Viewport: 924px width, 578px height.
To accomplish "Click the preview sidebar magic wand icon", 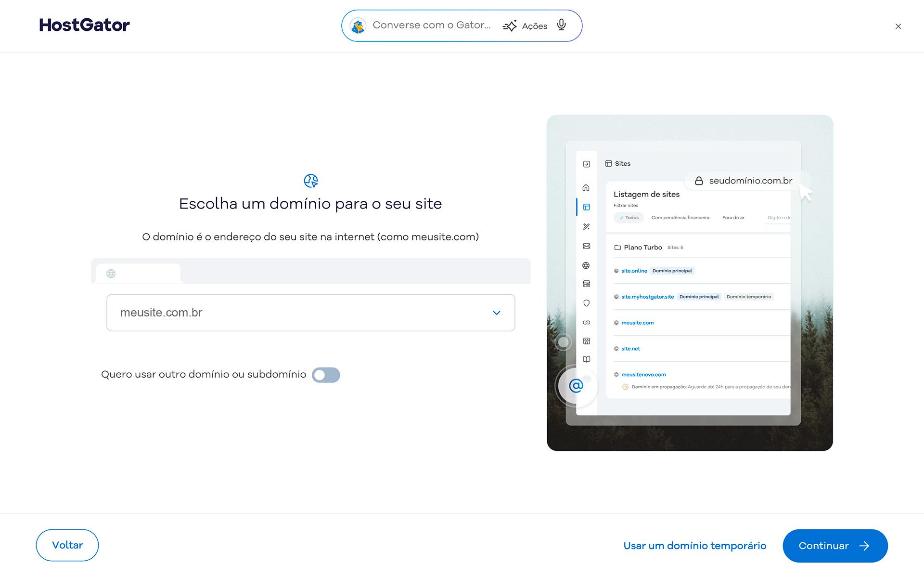I will tap(587, 226).
